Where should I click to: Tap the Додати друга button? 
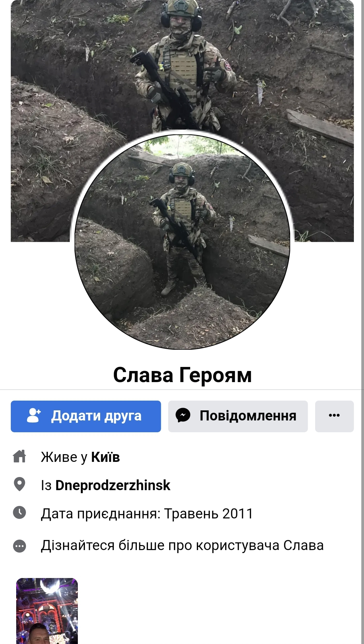tap(86, 416)
